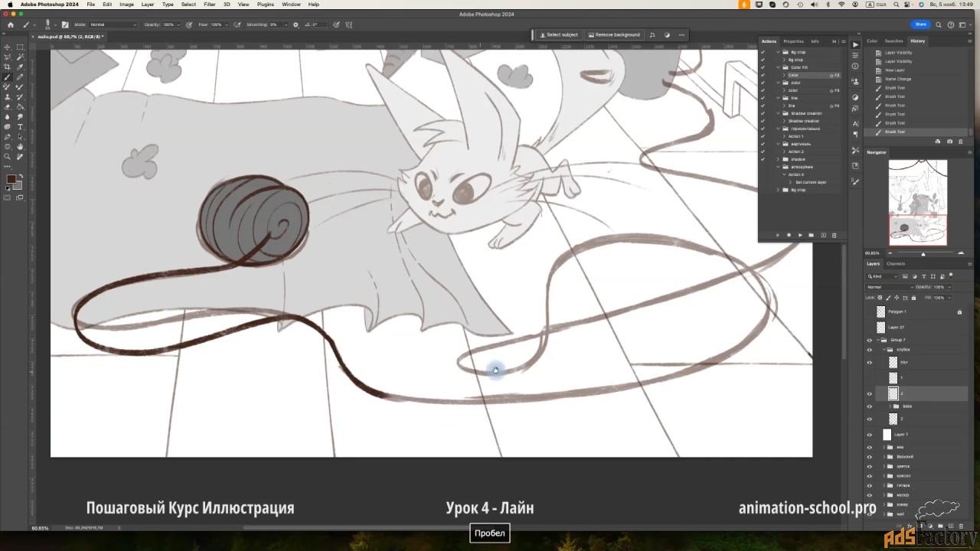Viewport: 980px width, 551px height.
Task: Open the Layer menu
Action: click(x=148, y=5)
